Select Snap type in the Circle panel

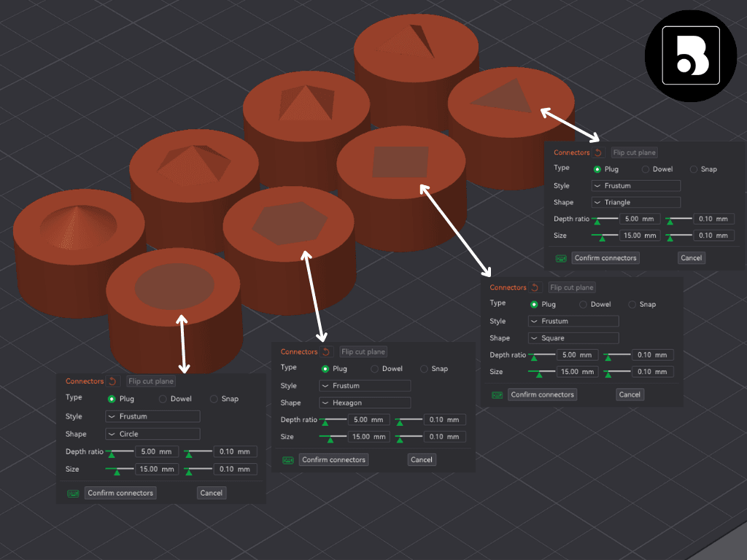point(214,399)
